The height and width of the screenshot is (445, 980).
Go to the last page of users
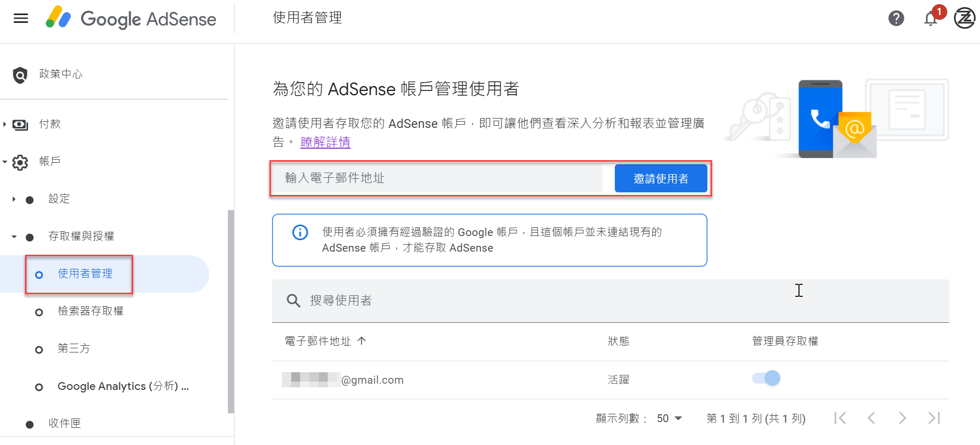(934, 418)
